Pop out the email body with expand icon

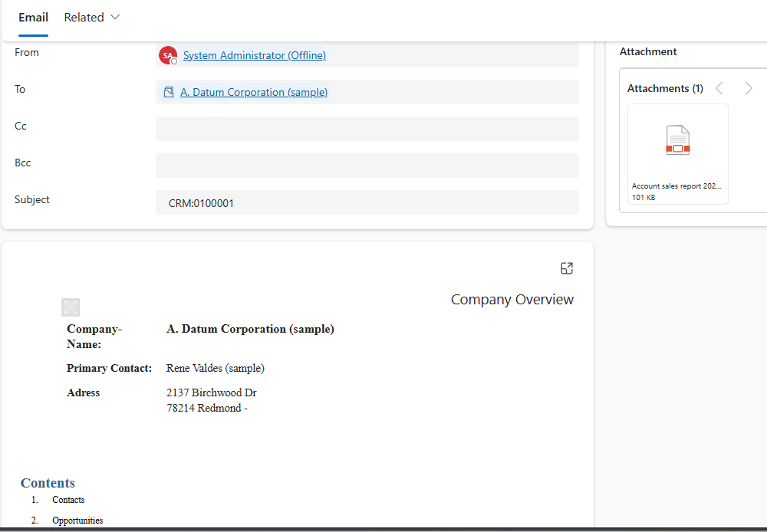click(567, 268)
